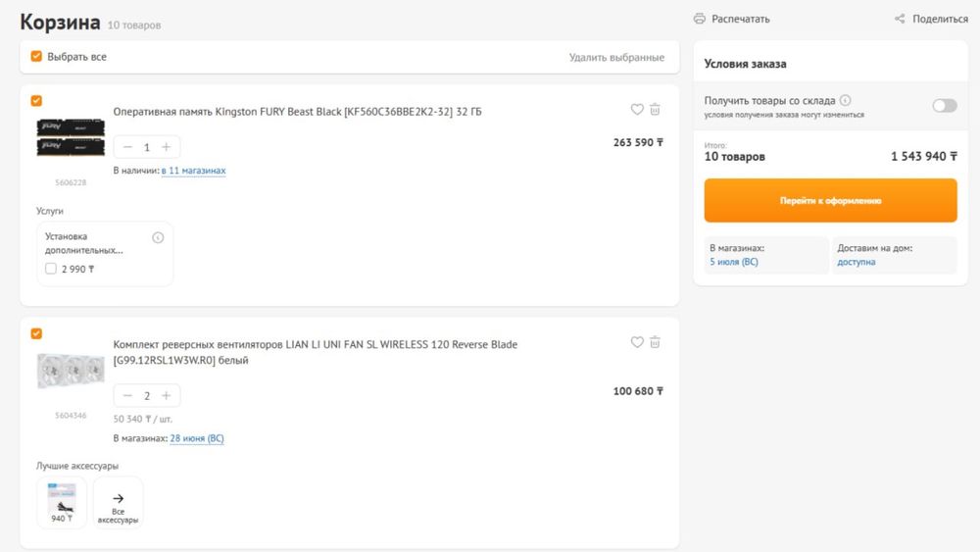Screen dimensions: 980x552
Task: Add LIAN LI fan kit to favorites
Action: 637,342
